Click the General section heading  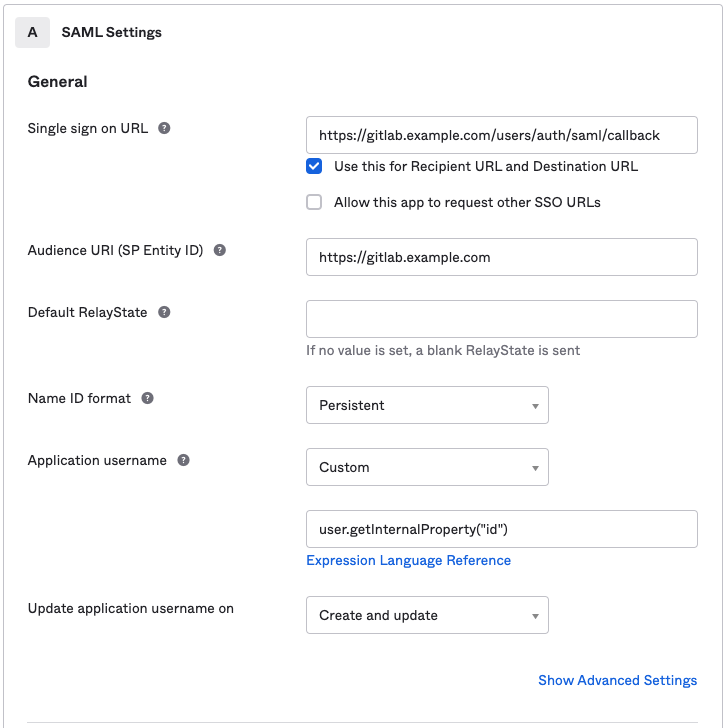[x=57, y=81]
